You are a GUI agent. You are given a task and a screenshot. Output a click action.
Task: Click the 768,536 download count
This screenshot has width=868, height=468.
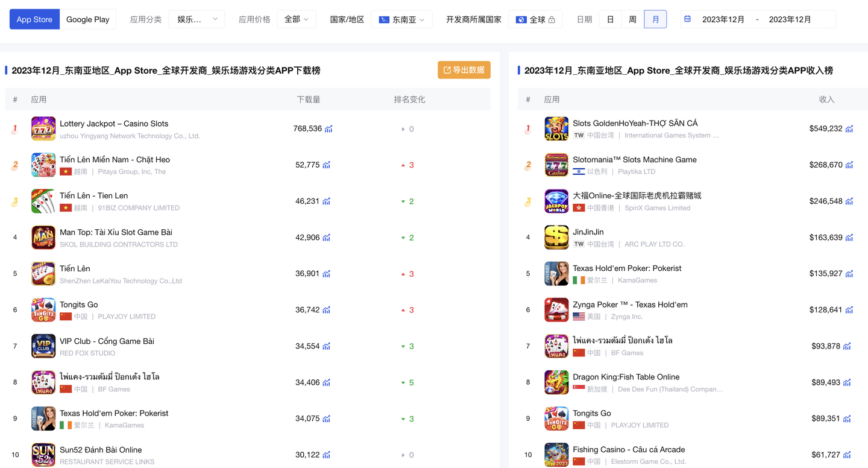coord(307,129)
